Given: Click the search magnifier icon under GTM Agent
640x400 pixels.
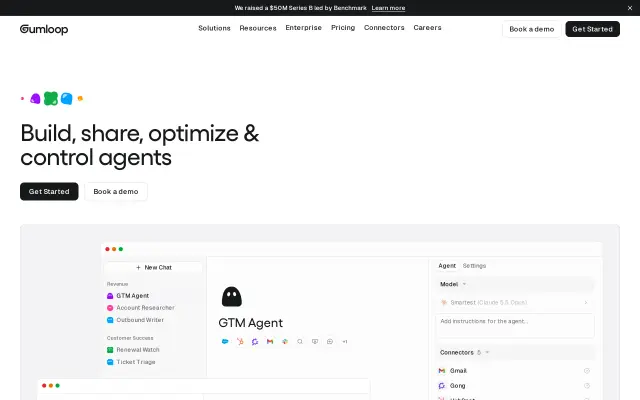Looking at the screenshot, I should click(x=300, y=342).
